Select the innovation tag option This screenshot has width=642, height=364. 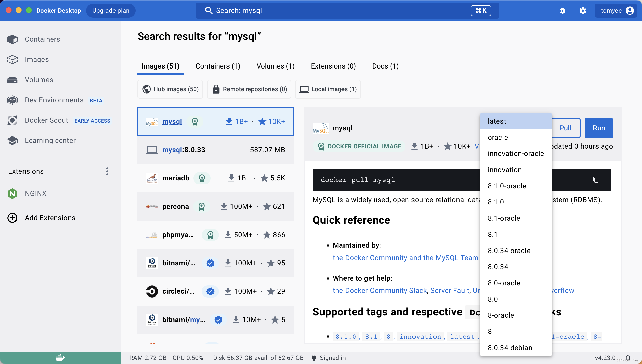(516, 170)
